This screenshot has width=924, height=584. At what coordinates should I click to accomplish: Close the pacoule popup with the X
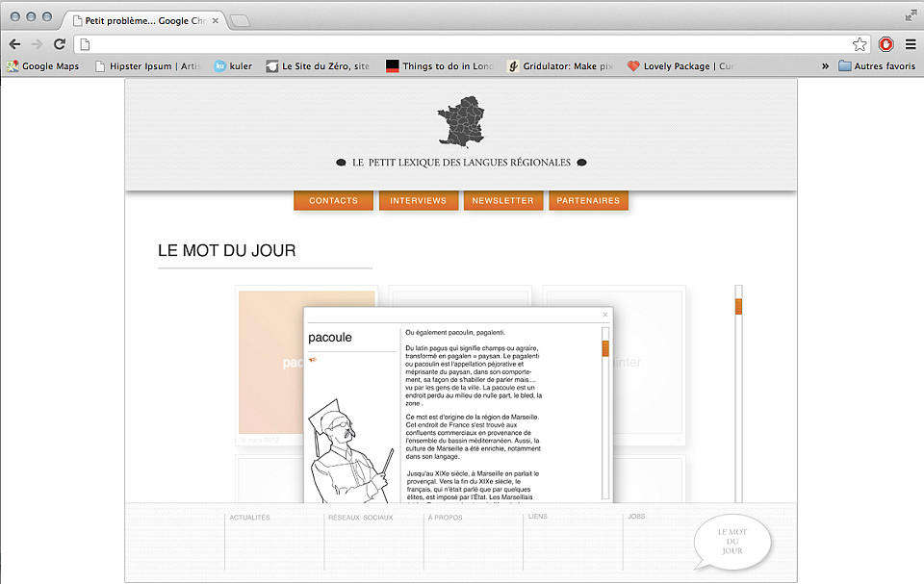click(605, 315)
